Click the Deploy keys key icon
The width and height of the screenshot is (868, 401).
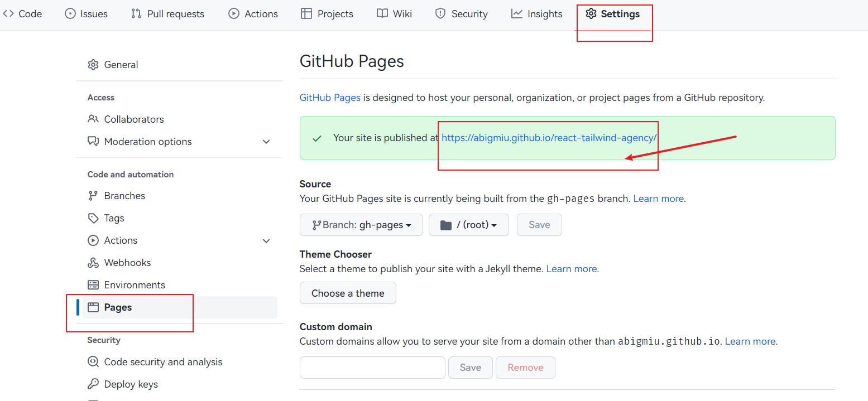(93, 384)
